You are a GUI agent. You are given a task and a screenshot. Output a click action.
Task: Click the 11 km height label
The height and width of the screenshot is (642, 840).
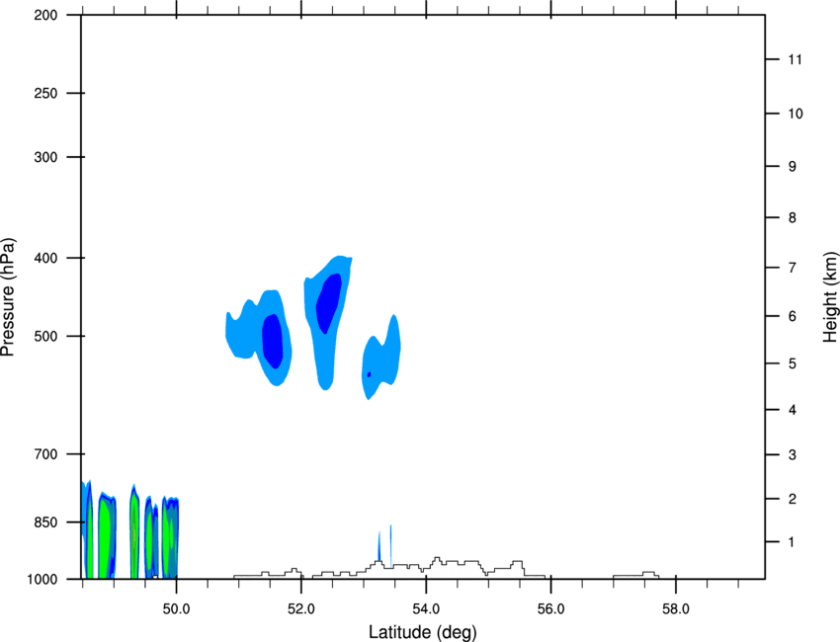(795, 59)
